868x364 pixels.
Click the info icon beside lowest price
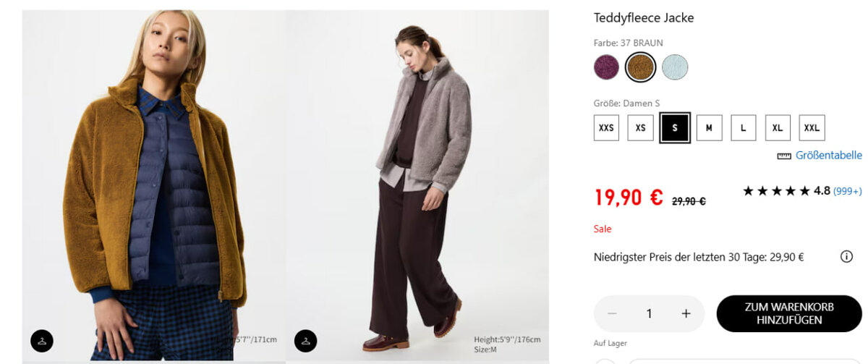pos(846,257)
